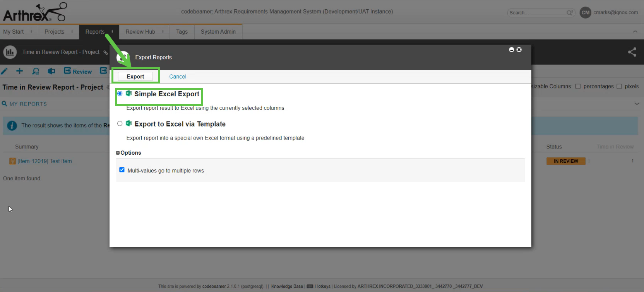Image resolution: width=644 pixels, height=292 pixels.
Task: Click the Cancel link in dialog
Action: [178, 77]
